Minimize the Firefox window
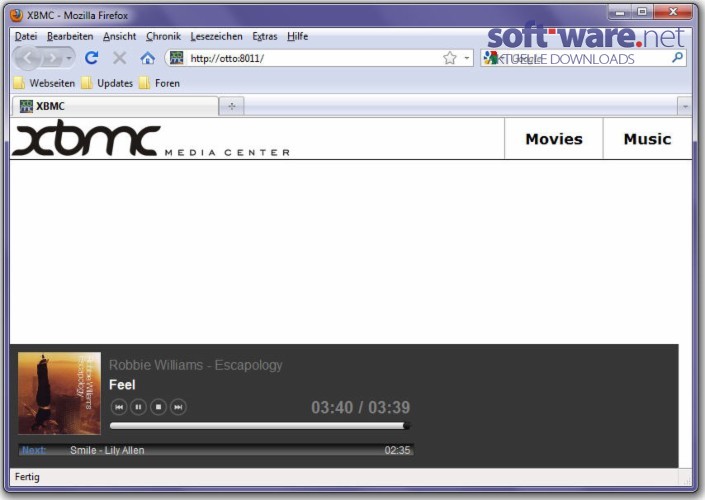The width and height of the screenshot is (705, 500). tap(620, 12)
